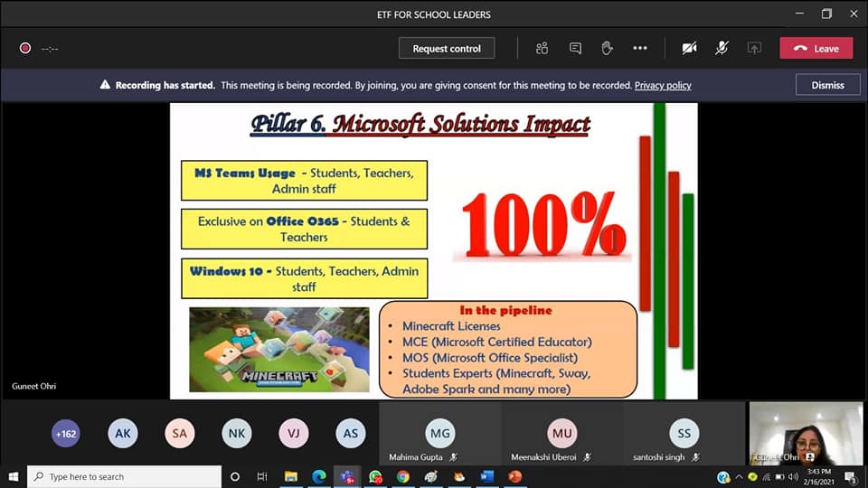The image size is (868, 488).
Task: Open File Explorer from the taskbar
Action: point(290,476)
